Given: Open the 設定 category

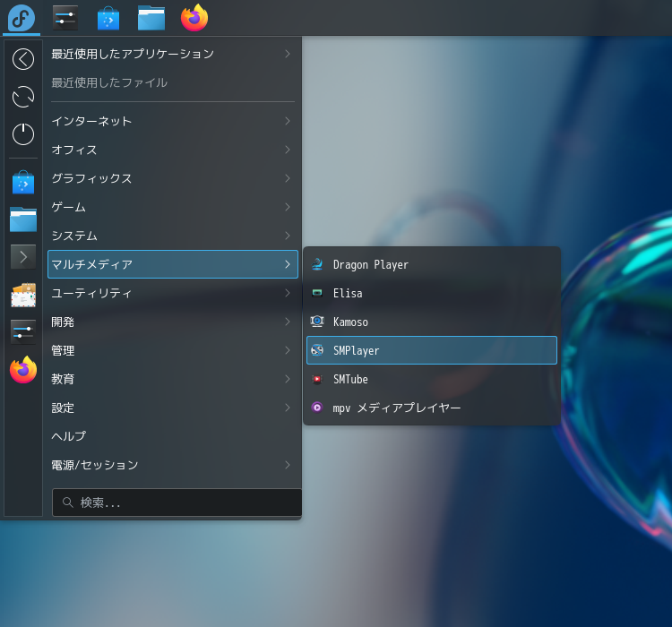Looking at the screenshot, I should 173,408.
